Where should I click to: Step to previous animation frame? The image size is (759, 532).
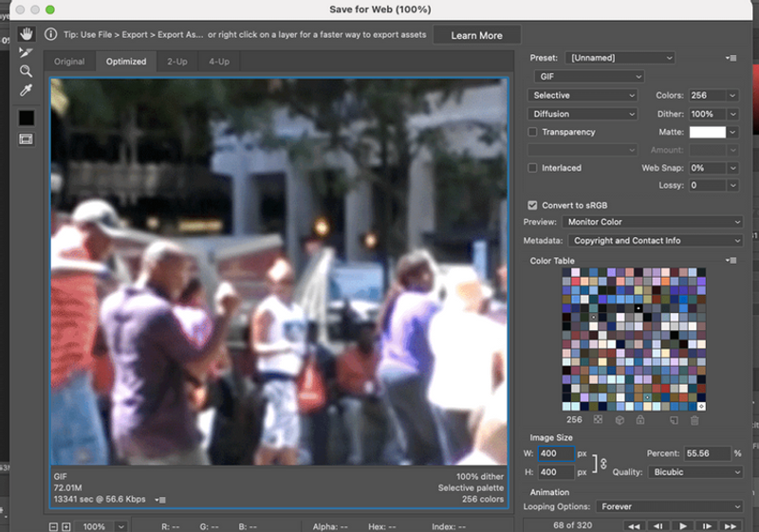coord(658,526)
